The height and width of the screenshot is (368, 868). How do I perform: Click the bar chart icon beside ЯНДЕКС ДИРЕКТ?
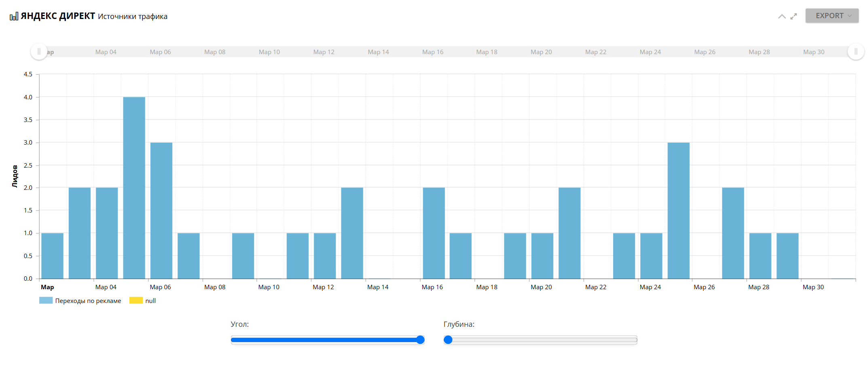(14, 16)
